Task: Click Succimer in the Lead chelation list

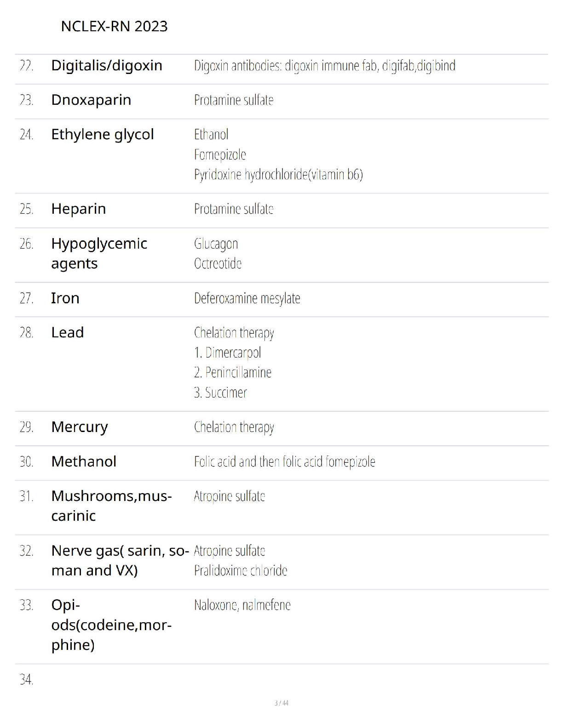Action: (220, 392)
